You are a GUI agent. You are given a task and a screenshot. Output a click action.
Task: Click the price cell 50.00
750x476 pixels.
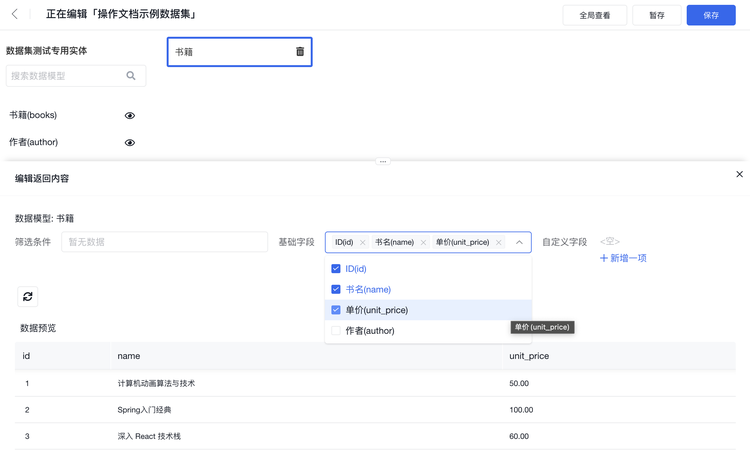(x=519, y=383)
